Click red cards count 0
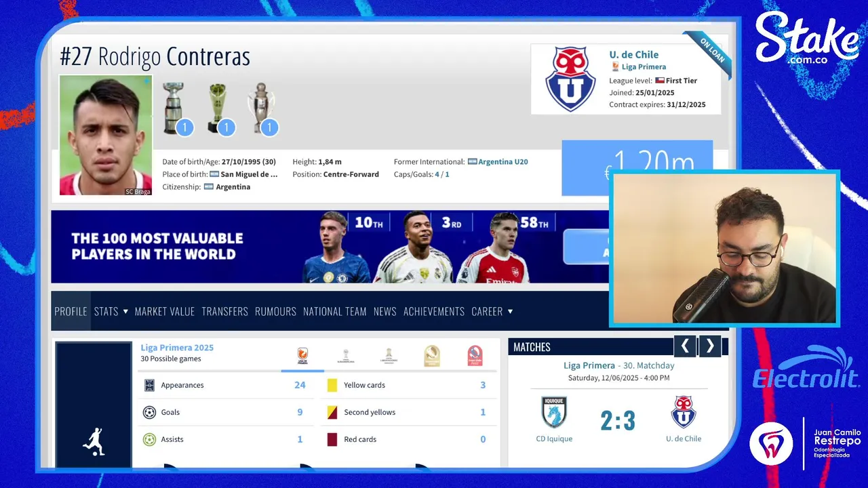This screenshot has height=488, width=868. coord(483,439)
